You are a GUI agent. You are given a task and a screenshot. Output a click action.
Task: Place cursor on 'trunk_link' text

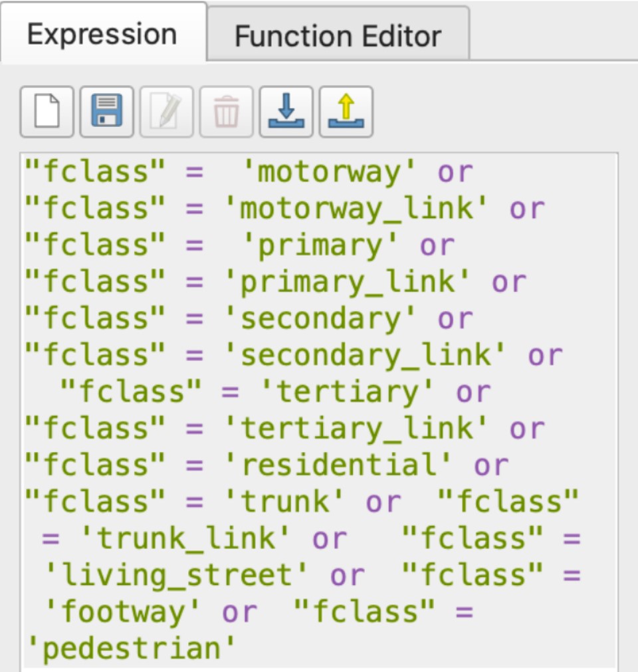(186, 538)
